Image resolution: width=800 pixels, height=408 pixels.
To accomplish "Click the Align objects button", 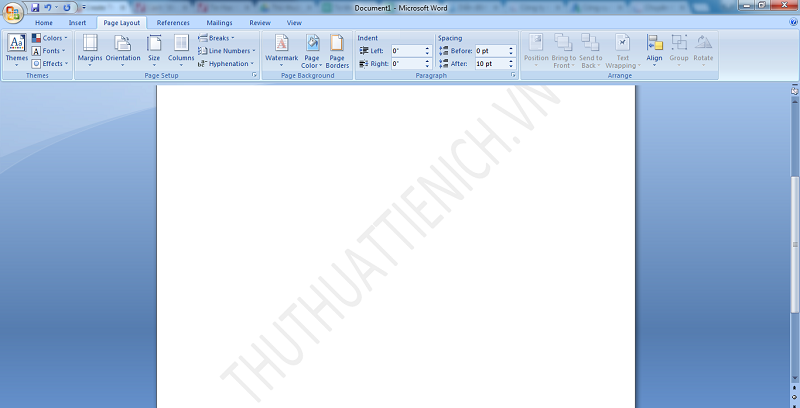I will (654, 48).
